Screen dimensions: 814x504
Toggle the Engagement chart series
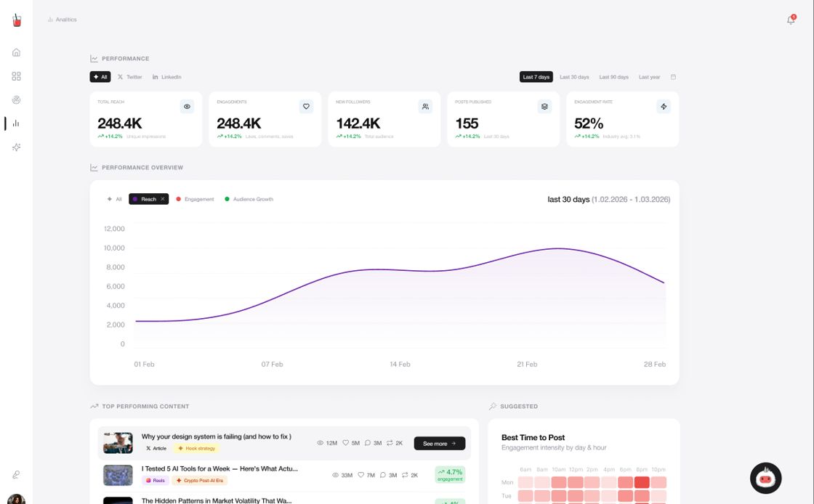point(195,199)
